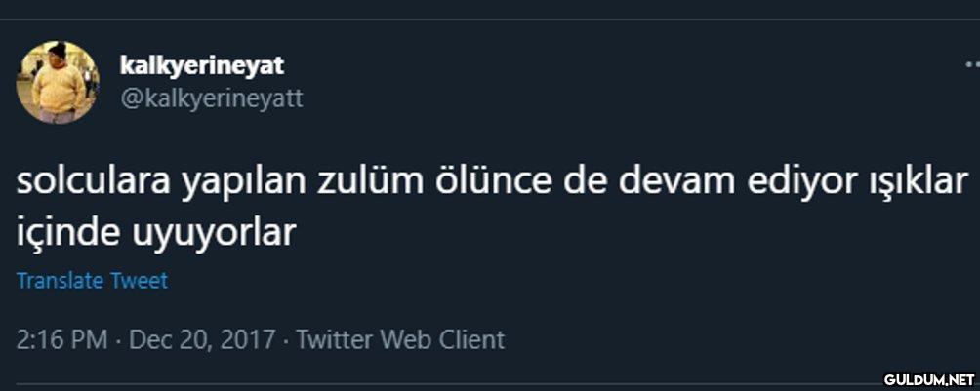The height and width of the screenshot is (391, 980).
Task: Open the Twitter Web Client source link
Action: 400,339
